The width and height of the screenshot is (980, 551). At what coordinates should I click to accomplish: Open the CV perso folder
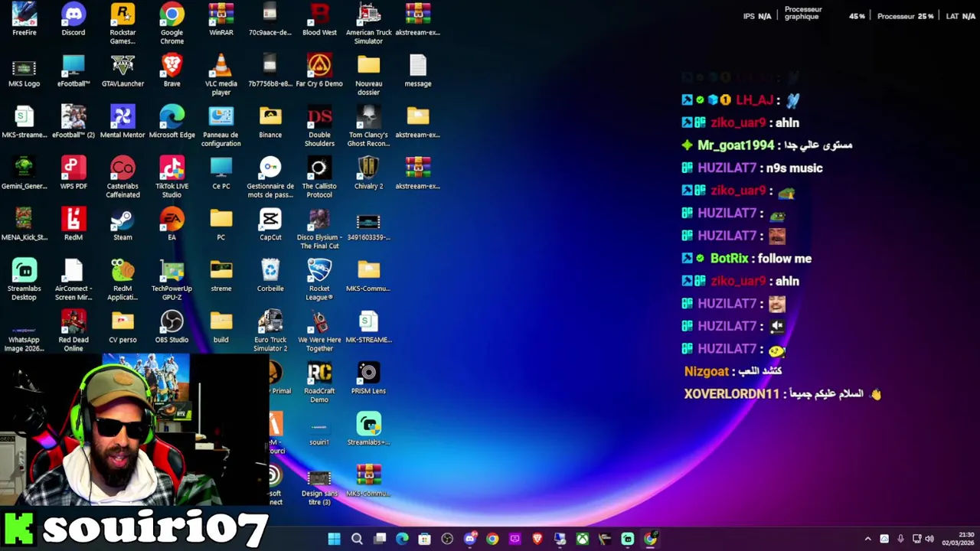click(122, 328)
